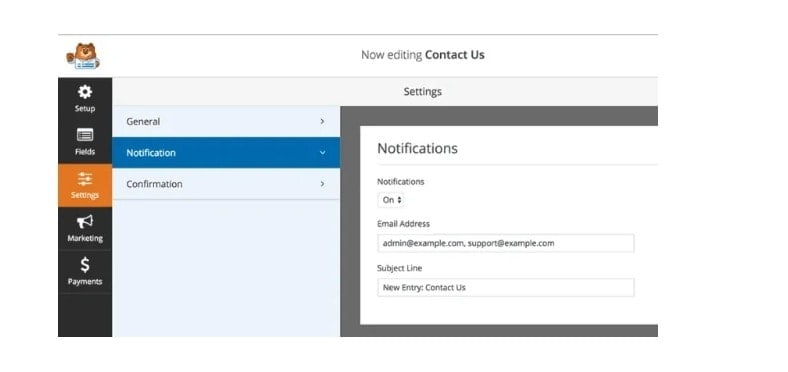Open the Marketing megaphone icon

85,222
